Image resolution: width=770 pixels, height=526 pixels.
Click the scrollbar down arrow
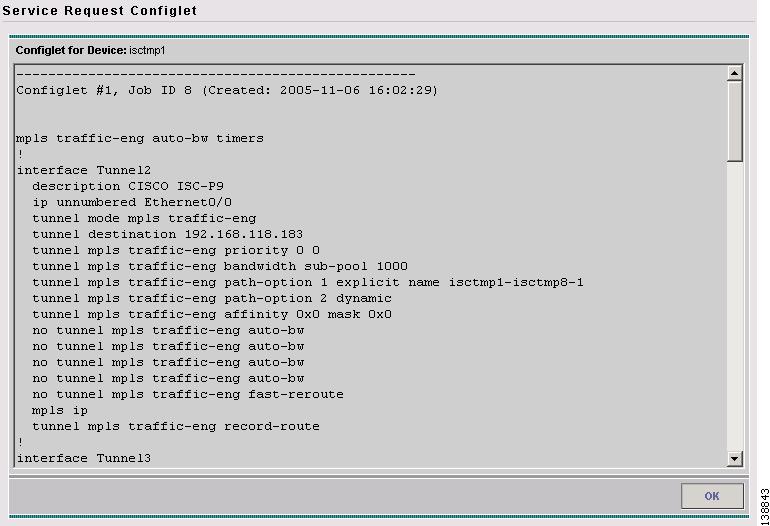point(734,459)
